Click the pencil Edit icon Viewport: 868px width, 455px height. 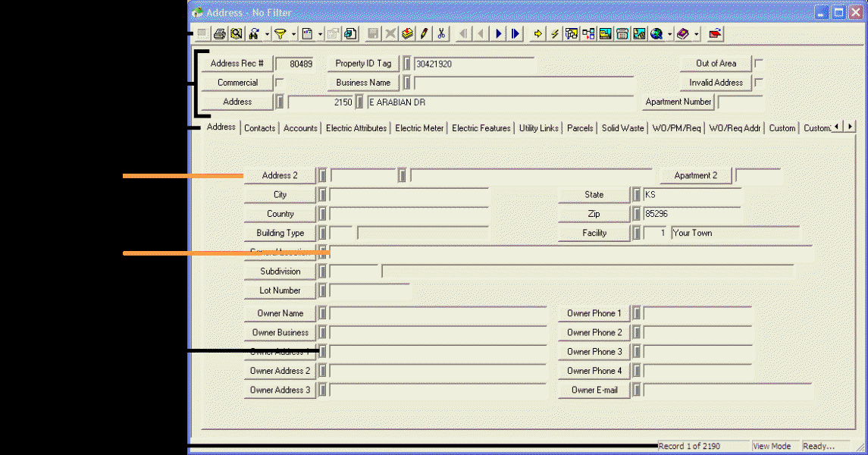point(424,34)
